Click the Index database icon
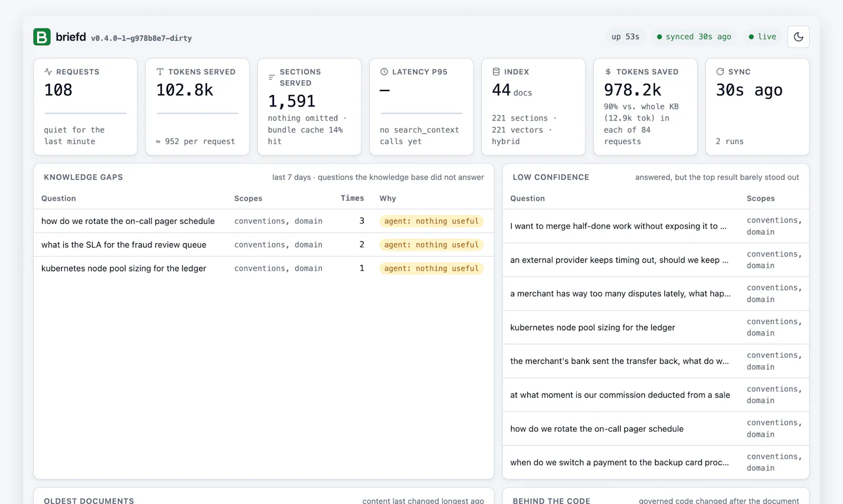The image size is (843, 504). pos(496,72)
